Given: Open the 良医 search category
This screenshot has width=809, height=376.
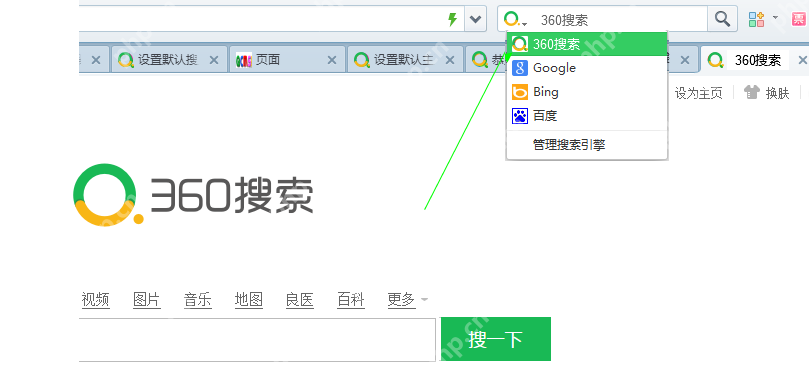Looking at the screenshot, I should 300,300.
